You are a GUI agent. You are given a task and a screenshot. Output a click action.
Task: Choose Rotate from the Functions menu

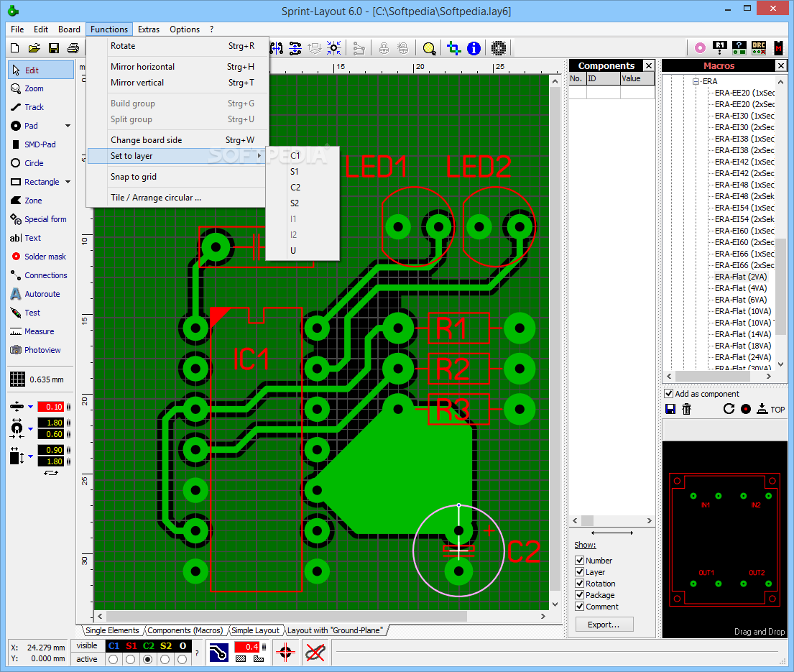click(x=177, y=46)
